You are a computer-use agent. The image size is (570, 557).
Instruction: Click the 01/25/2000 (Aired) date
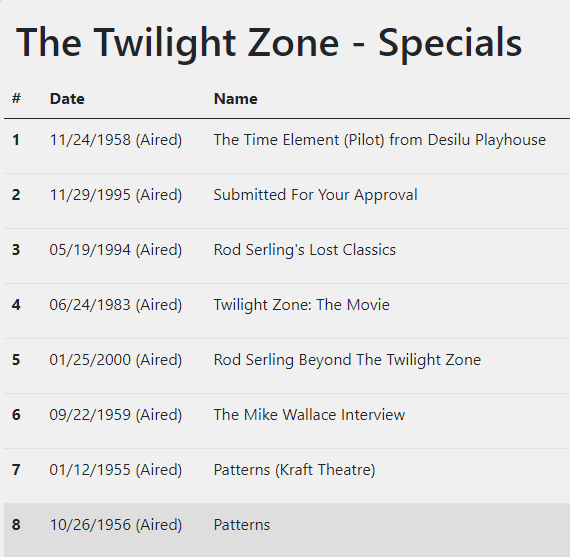[x=116, y=360]
